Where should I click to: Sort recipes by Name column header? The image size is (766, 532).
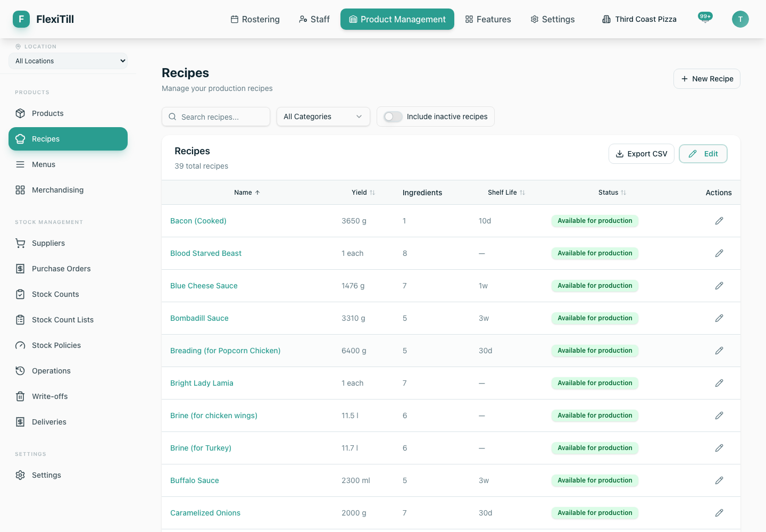click(247, 193)
